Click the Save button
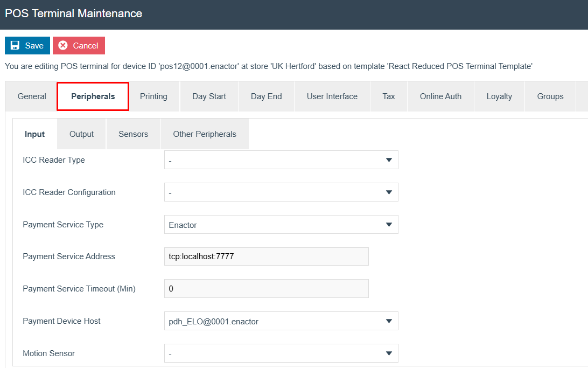Image resolution: width=588 pixels, height=368 pixels. 27,46
